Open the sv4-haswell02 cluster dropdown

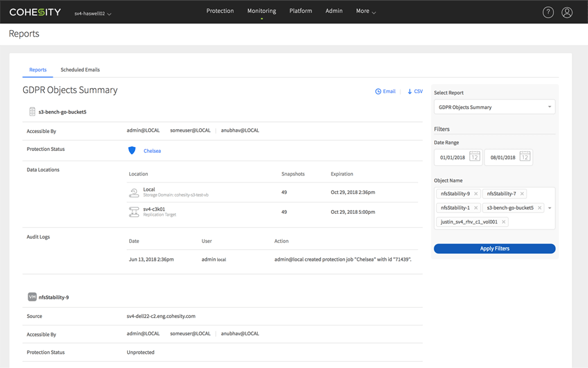(93, 13)
